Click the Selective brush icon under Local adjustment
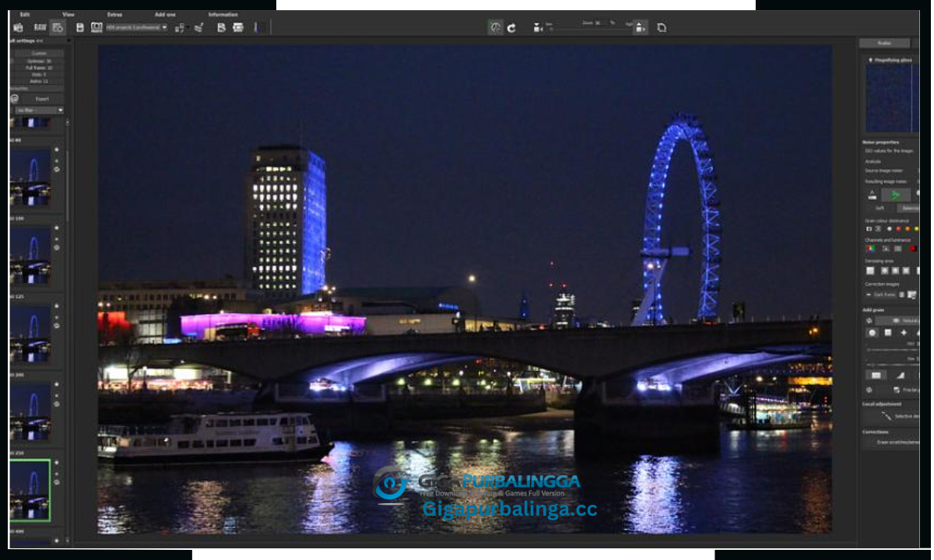The height and width of the screenshot is (560, 934). click(x=887, y=416)
